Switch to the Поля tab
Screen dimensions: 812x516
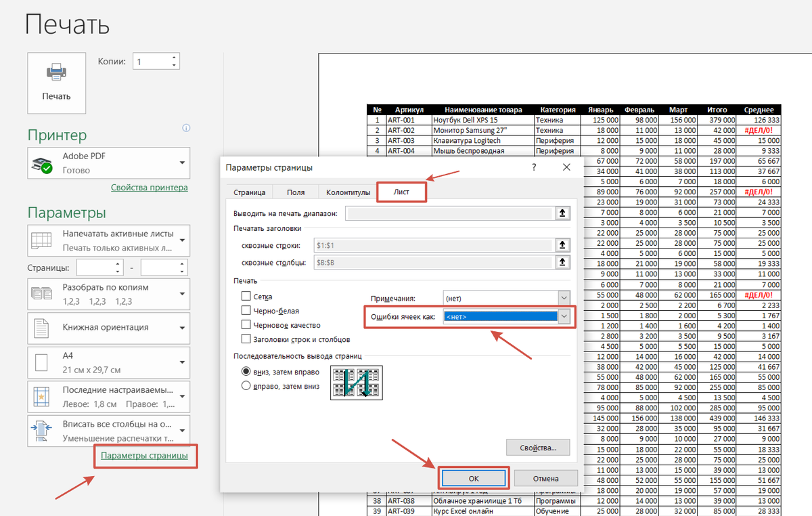(x=296, y=192)
